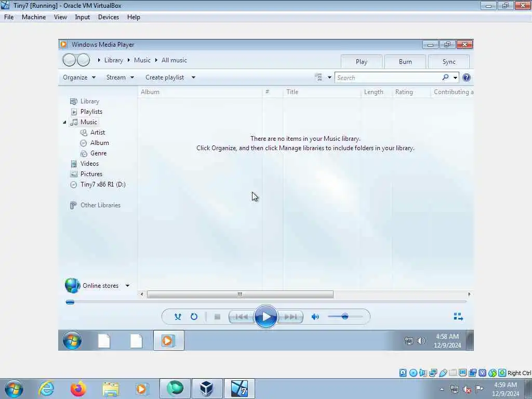Switch to Now Playing view
Screen dimensions: 532x399
(x=458, y=316)
